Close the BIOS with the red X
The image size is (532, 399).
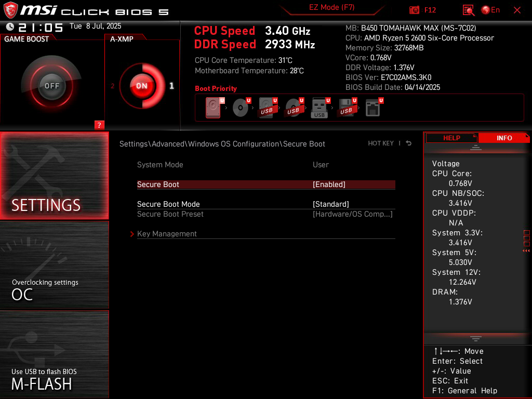pos(517,10)
